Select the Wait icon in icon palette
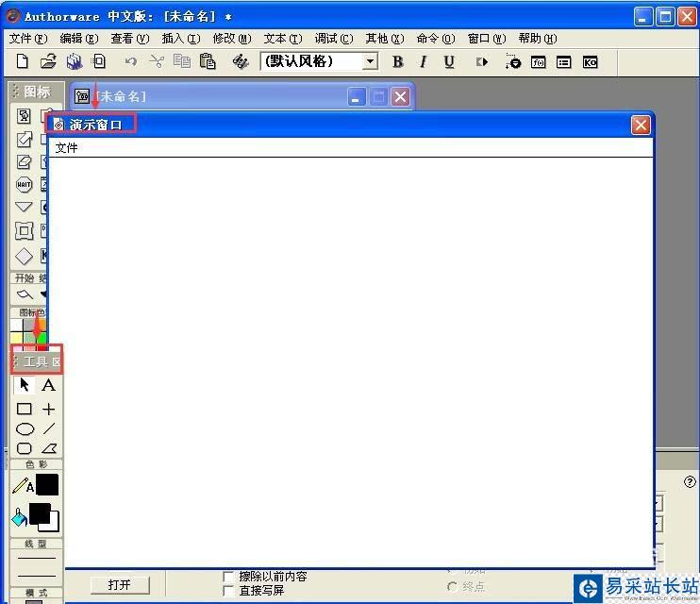This screenshot has width=700, height=604. point(24,185)
